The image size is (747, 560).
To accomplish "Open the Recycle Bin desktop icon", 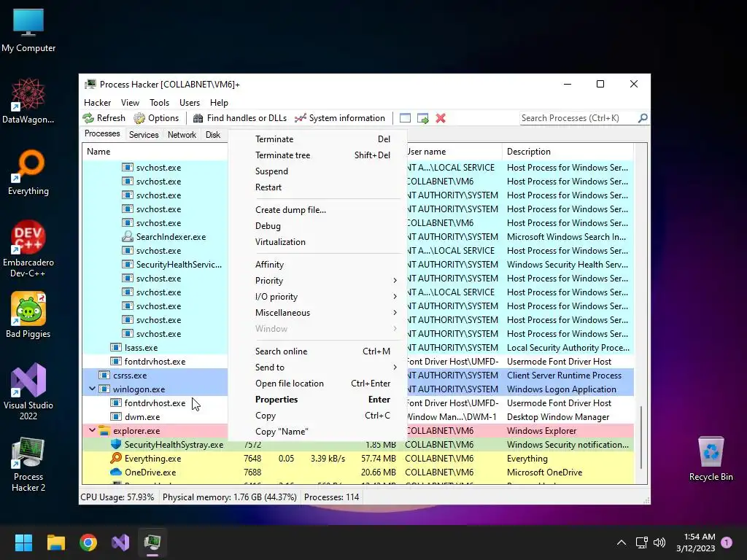I will pos(711,459).
